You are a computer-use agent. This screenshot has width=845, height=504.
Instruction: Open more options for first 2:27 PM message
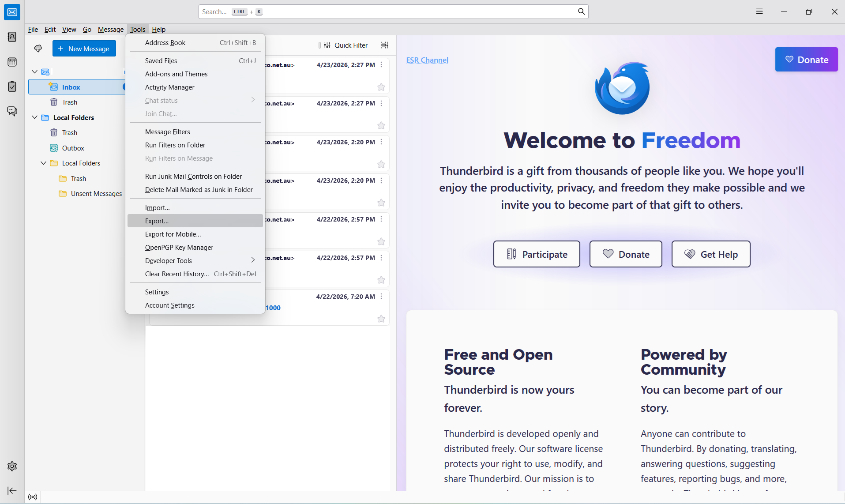pyautogui.click(x=381, y=64)
